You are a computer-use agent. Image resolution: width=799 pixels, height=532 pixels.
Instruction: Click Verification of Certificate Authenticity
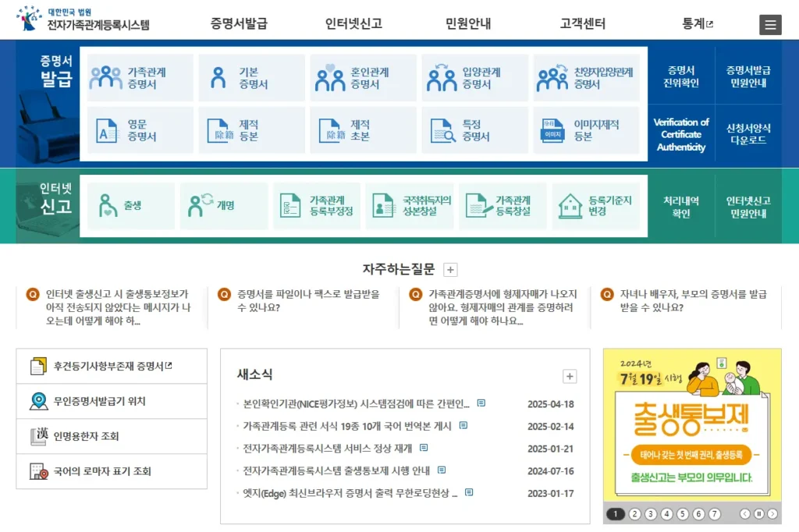click(680, 134)
